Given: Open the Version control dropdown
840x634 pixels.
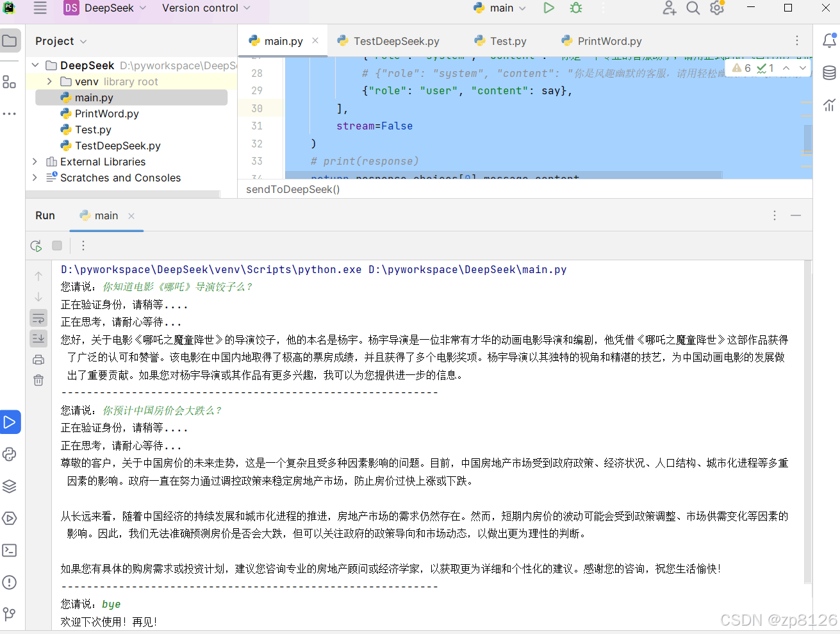Looking at the screenshot, I should click(206, 8).
